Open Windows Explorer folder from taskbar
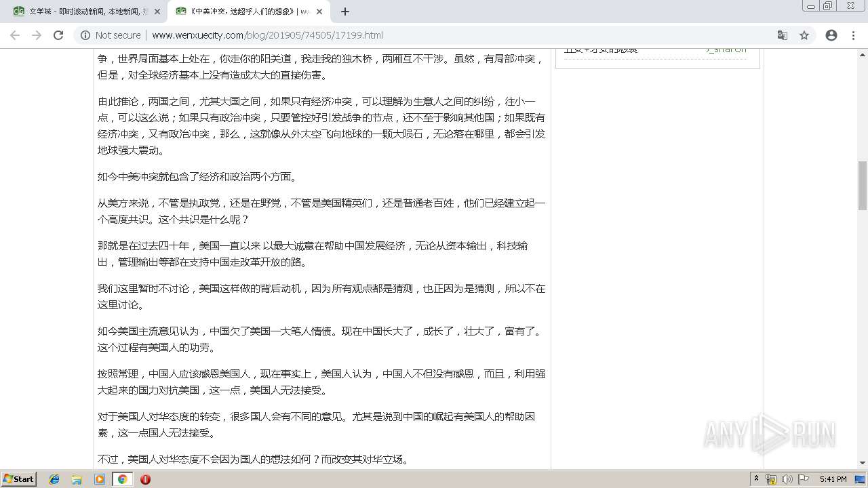The image size is (868, 488). tap(77, 479)
